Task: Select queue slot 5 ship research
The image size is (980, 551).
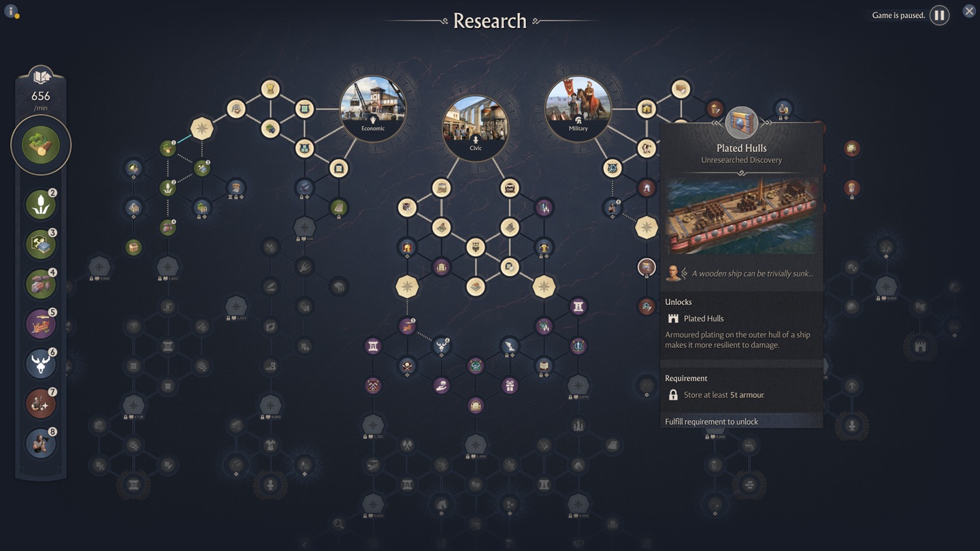Action: pyautogui.click(x=40, y=324)
